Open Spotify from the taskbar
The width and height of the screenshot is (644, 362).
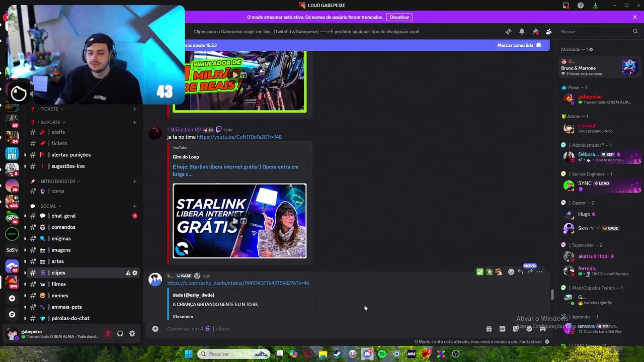tap(382, 354)
